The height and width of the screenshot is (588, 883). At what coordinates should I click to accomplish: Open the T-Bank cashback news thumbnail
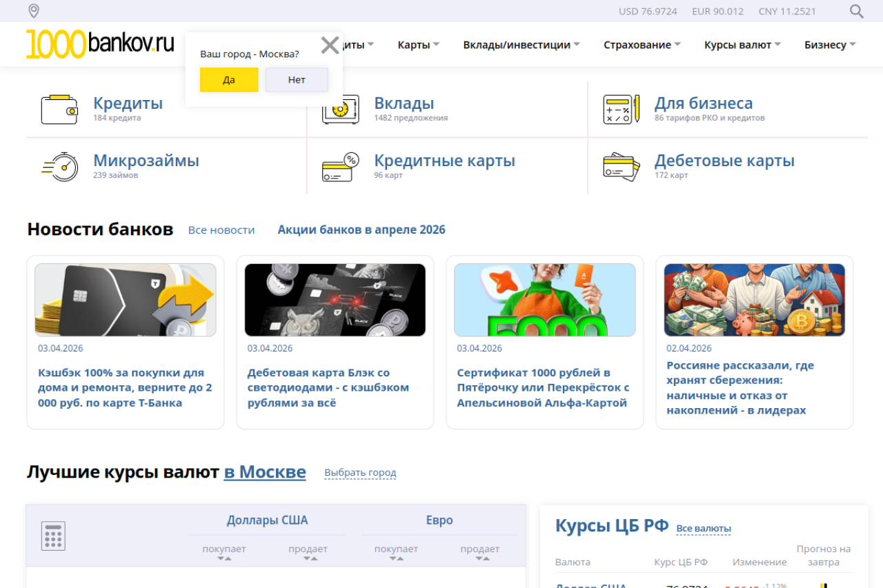pos(126,300)
